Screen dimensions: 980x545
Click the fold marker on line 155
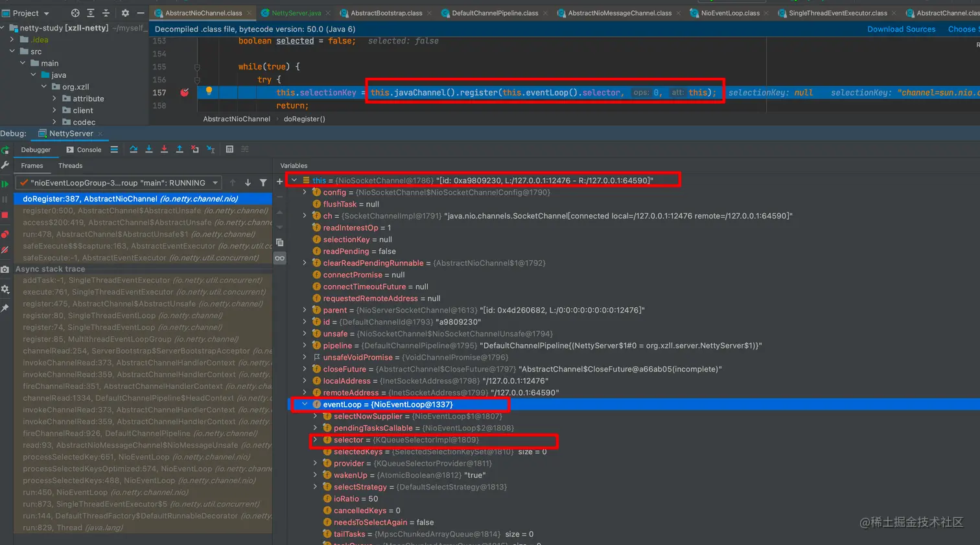point(197,67)
